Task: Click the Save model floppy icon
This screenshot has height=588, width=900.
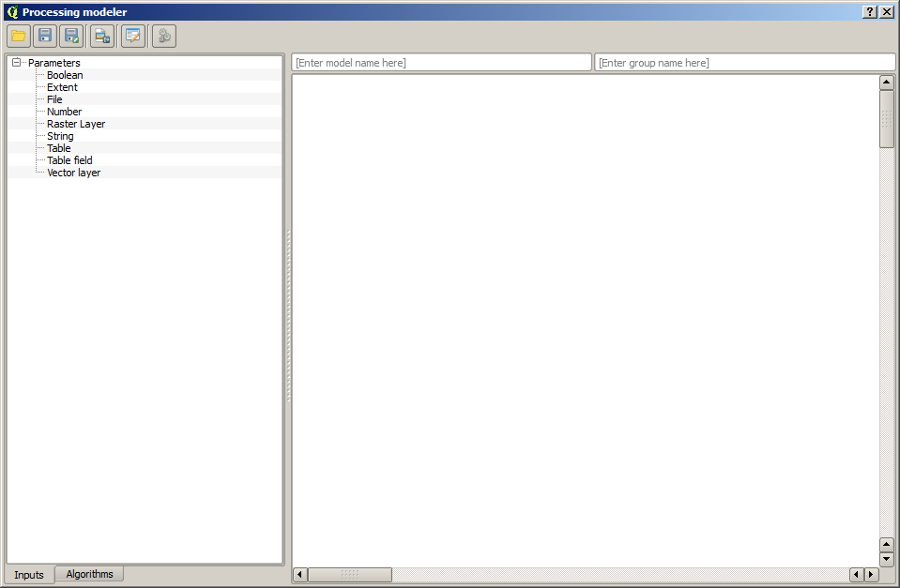Action: click(x=44, y=37)
